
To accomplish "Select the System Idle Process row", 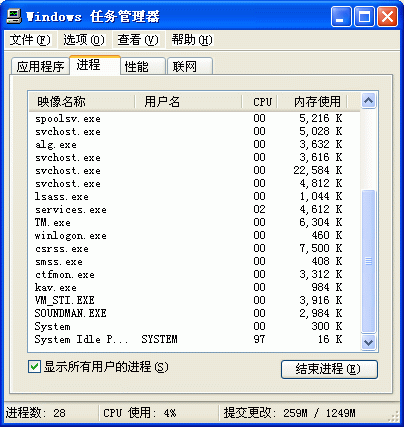I will [x=194, y=339].
